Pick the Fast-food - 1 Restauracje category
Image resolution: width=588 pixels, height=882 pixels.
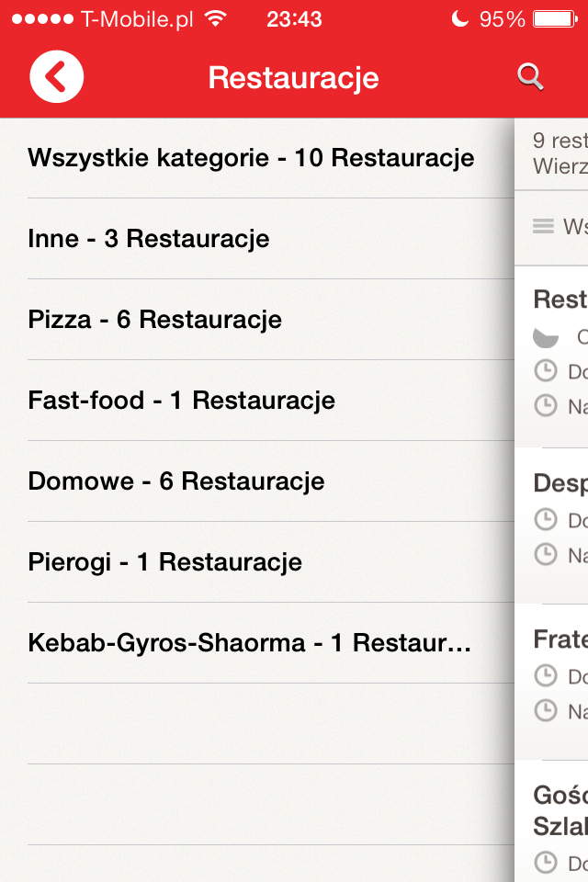[x=182, y=401]
